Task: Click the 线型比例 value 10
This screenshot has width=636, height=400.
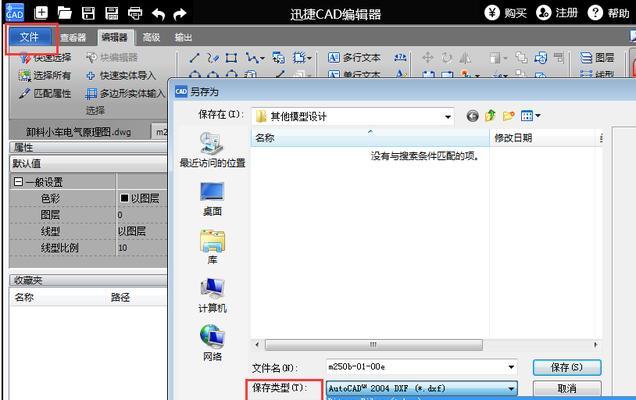Action: [122, 247]
